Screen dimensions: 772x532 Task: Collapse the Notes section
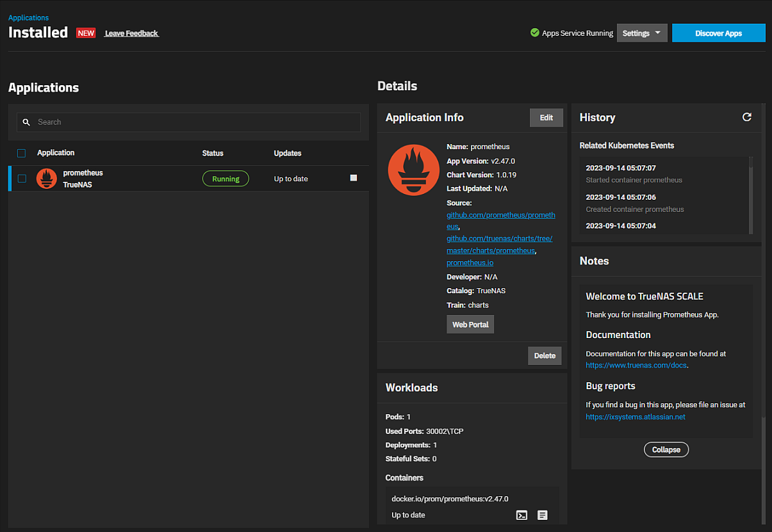click(x=666, y=449)
